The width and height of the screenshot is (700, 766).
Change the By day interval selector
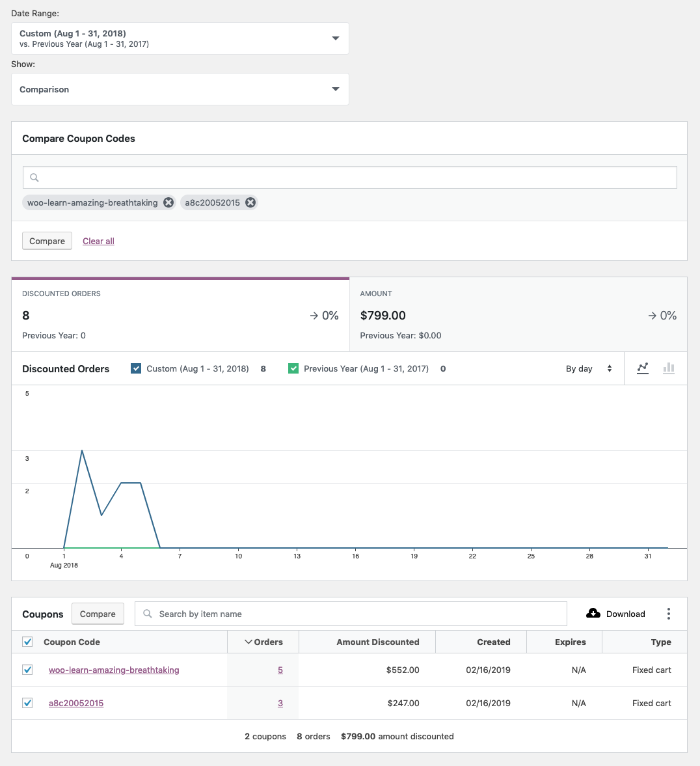coord(589,368)
